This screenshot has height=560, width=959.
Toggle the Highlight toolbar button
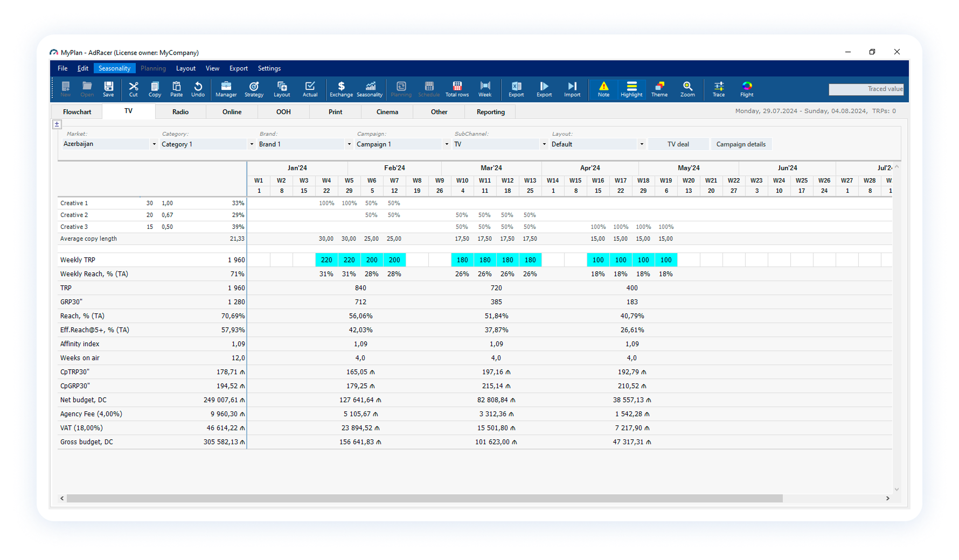point(631,89)
